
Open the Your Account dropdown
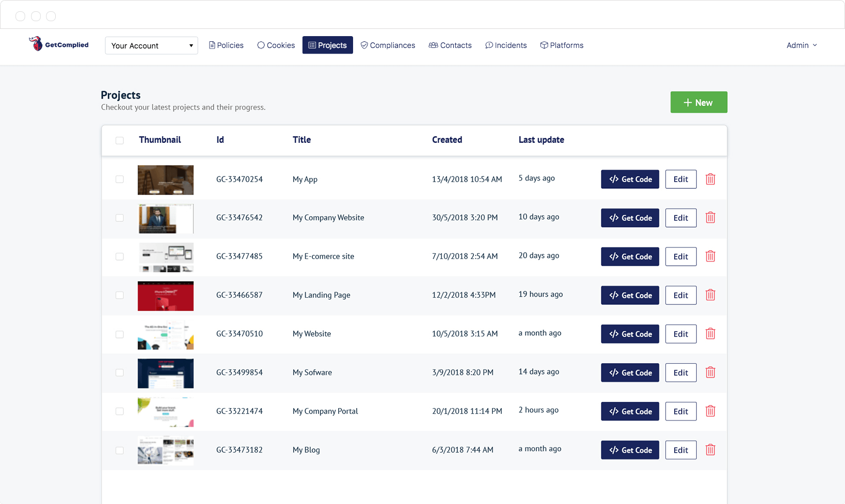coord(151,45)
